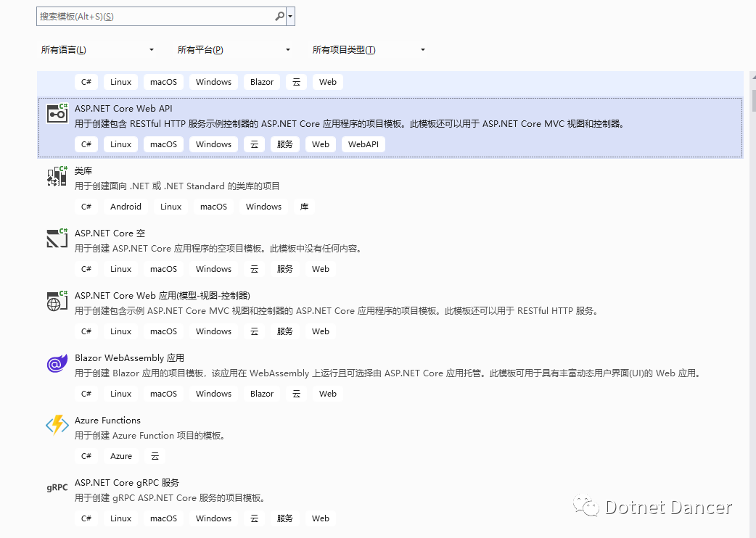Screen dimensions: 756x538
Task: Click the ASP.NET Core Web 应用 MVC template icon
Action: [57, 301]
